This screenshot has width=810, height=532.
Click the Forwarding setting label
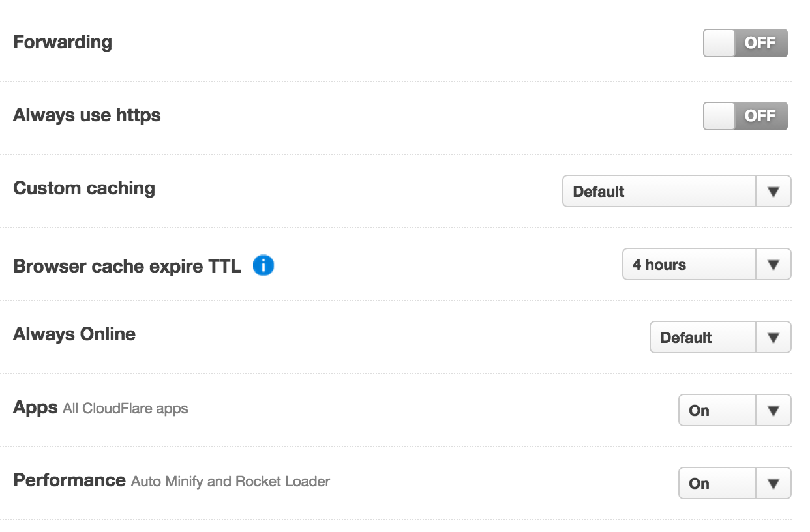pos(63,42)
